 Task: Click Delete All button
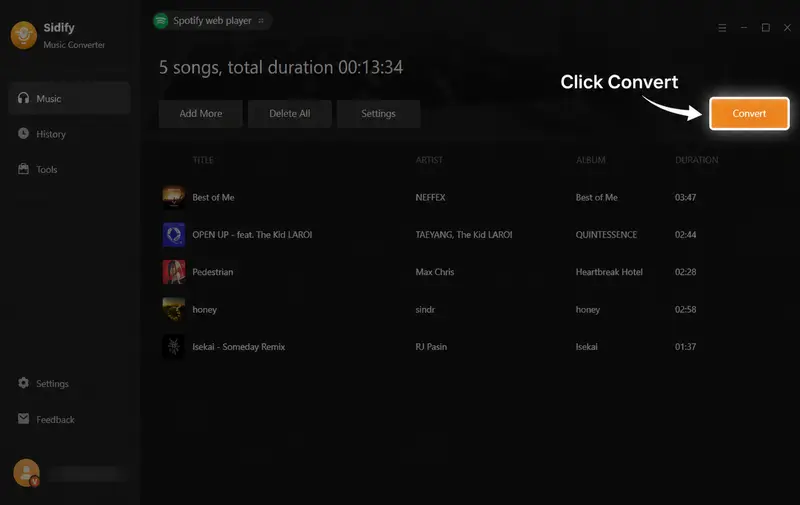pos(289,114)
